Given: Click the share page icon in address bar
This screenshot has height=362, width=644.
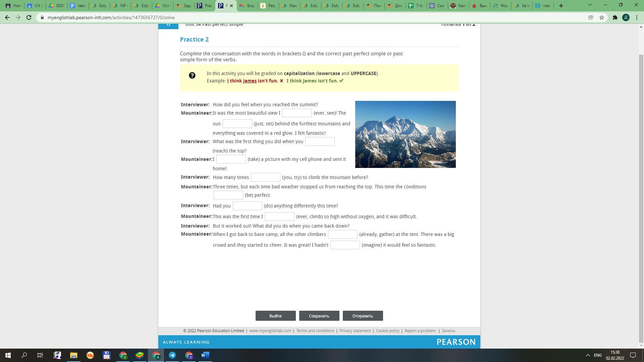Looking at the screenshot, I should (x=591, y=17).
